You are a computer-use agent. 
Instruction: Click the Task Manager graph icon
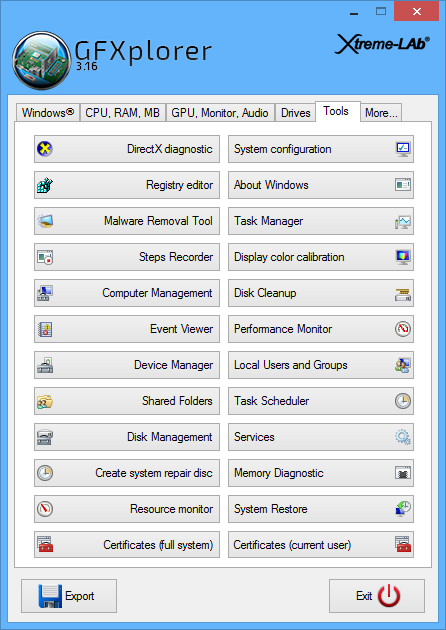coord(403,221)
